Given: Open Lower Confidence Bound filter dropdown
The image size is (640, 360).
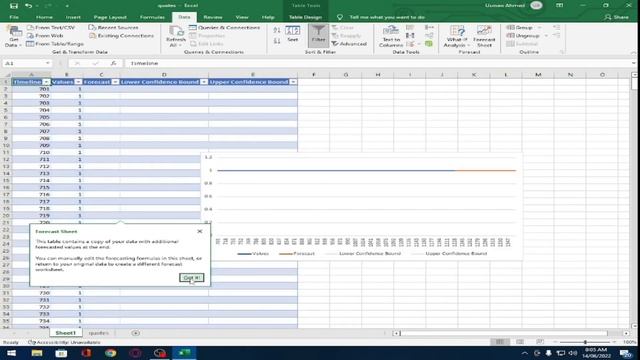Looking at the screenshot, I should [x=204, y=82].
